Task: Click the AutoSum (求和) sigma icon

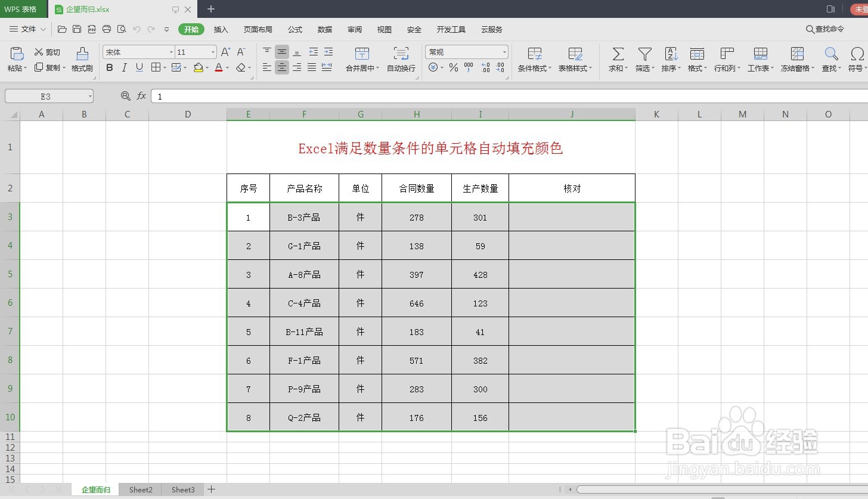Action: click(x=618, y=54)
